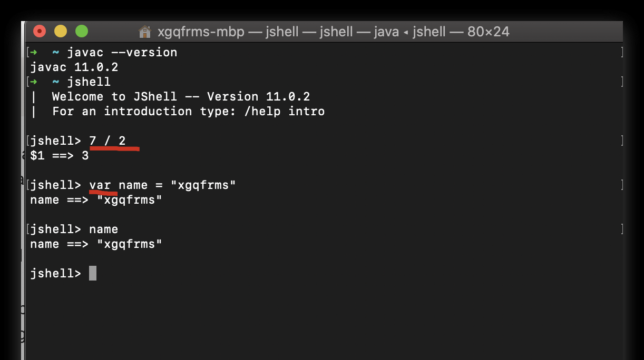The width and height of the screenshot is (644, 360).
Task: Click the final empty "jshell>" prompt label
Action: [x=56, y=274]
